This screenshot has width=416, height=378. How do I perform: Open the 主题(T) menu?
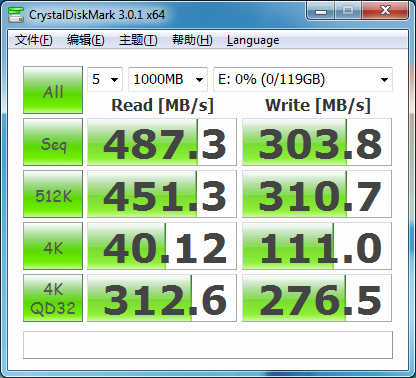(138, 40)
